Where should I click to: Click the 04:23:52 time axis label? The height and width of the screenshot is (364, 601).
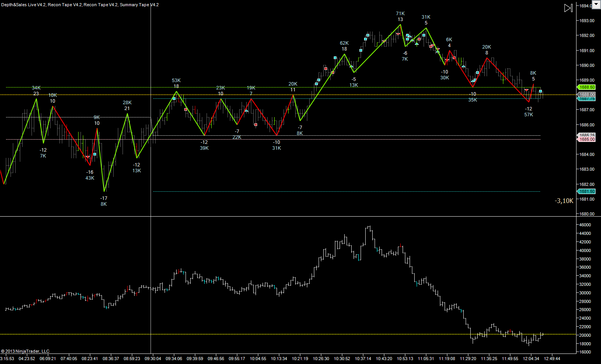coord(27,359)
